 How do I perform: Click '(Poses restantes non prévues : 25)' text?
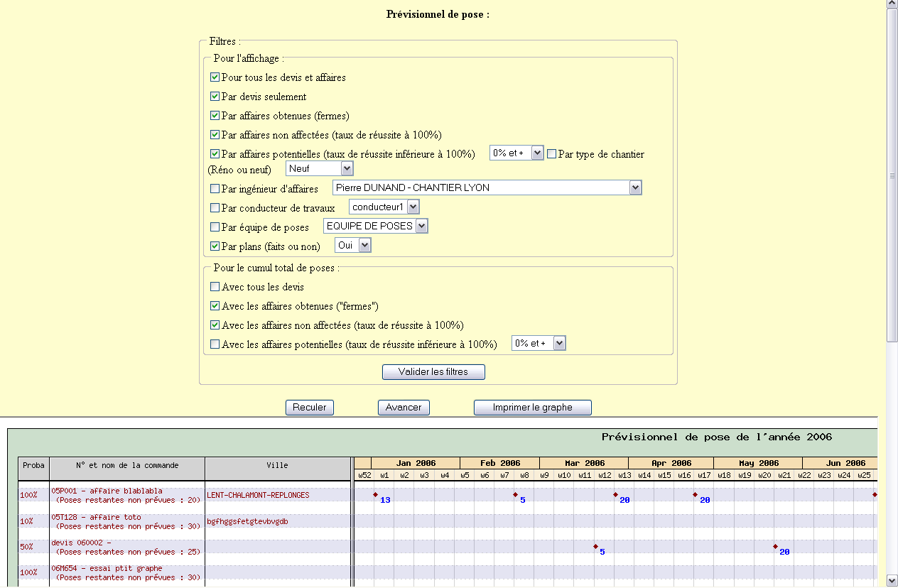pos(128,552)
